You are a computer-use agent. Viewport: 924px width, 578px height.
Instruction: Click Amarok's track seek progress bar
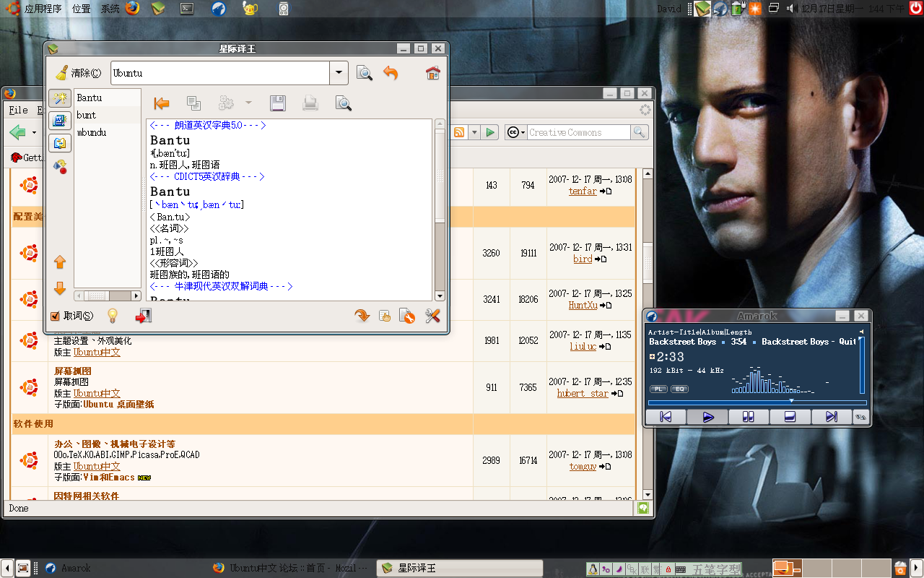point(757,402)
